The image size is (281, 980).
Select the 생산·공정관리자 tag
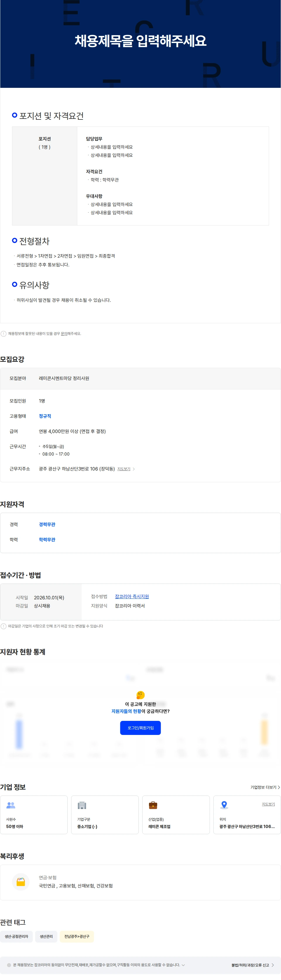click(x=16, y=936)
